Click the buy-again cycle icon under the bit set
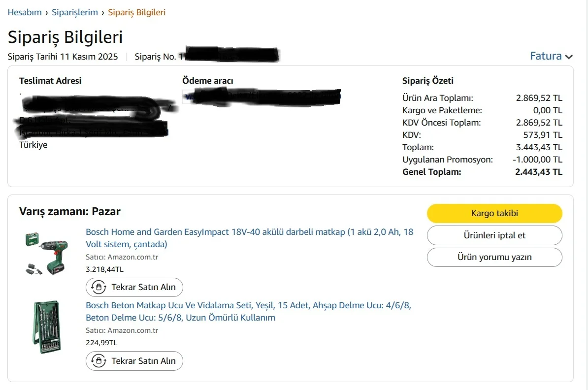Image resolution: width=588 pixels, height=390 pixels. point(99,361)
